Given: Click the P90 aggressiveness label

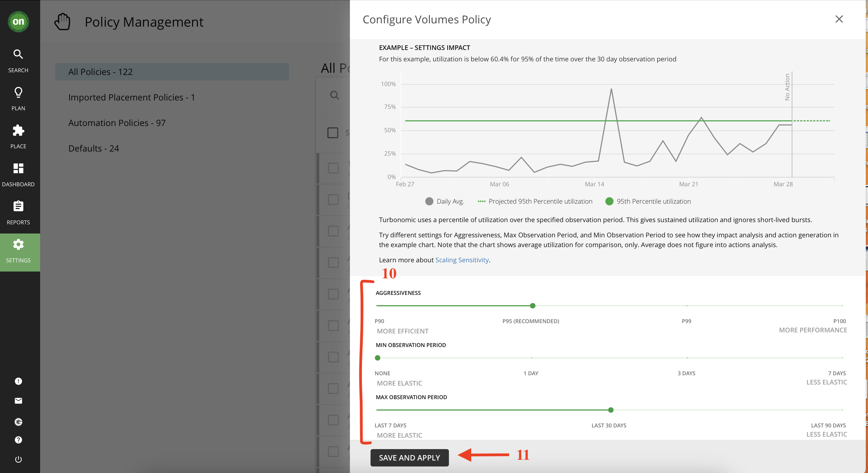Looking at the screenshot, I should coord(379,321).
